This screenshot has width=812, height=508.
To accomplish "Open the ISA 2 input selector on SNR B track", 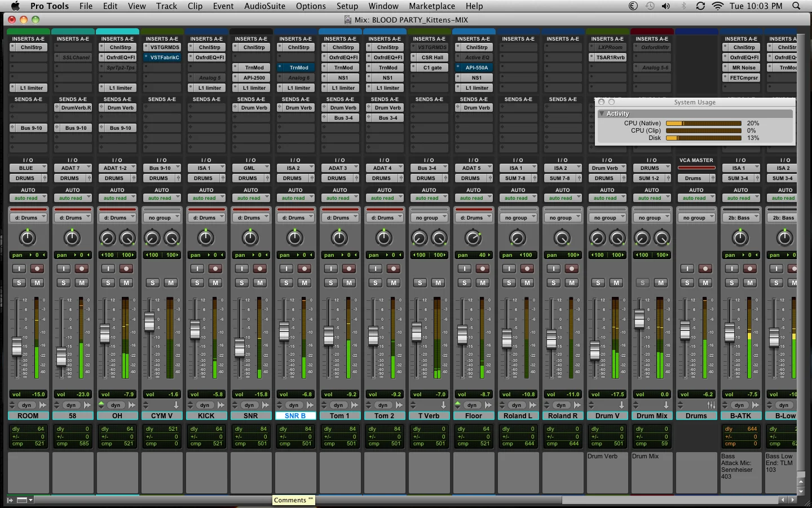I will coord(295,168).
